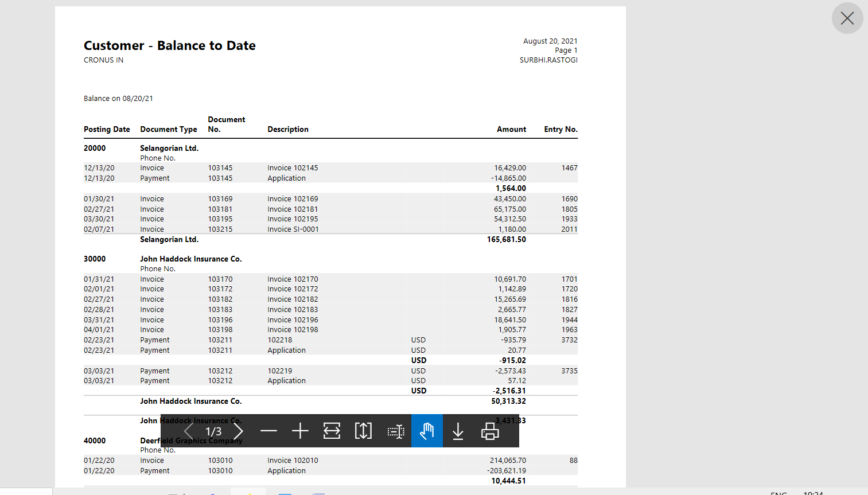Enable the text selection tool
Screen dimensions: 868x495
[x=395, y=431]
